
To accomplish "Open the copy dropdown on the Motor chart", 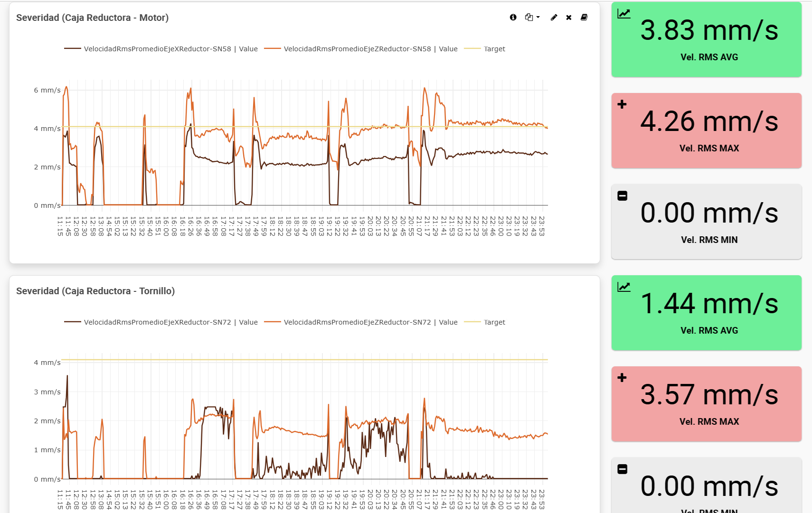I will click(532, 17).
